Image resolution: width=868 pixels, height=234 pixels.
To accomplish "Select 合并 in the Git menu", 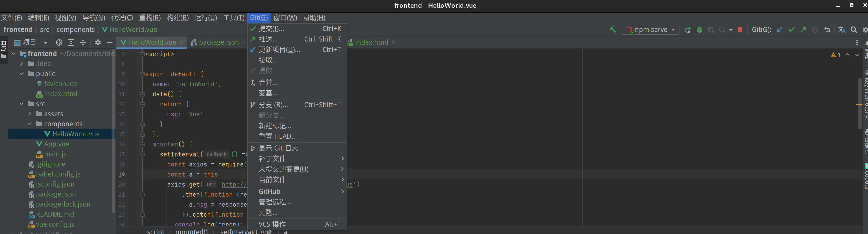I will (x=297, y=82).
